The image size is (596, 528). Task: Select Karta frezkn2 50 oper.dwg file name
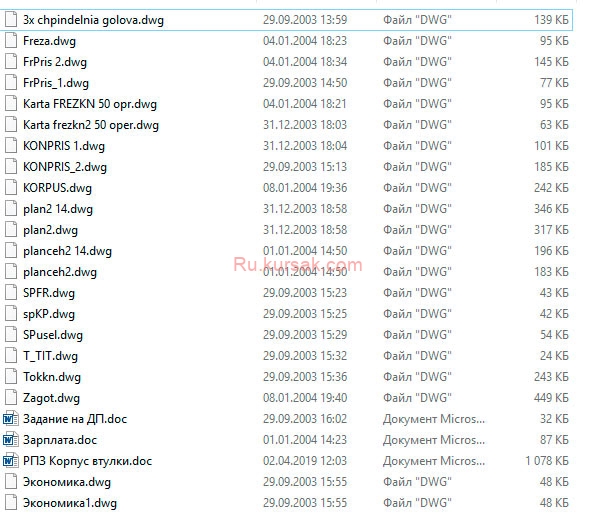click(91, 125)
